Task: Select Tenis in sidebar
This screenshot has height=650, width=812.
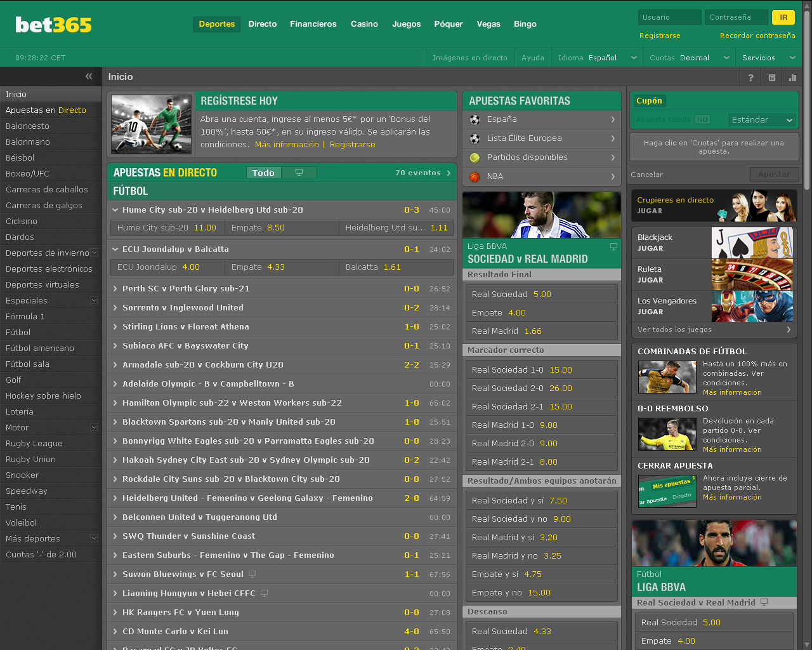Action: 51,507
